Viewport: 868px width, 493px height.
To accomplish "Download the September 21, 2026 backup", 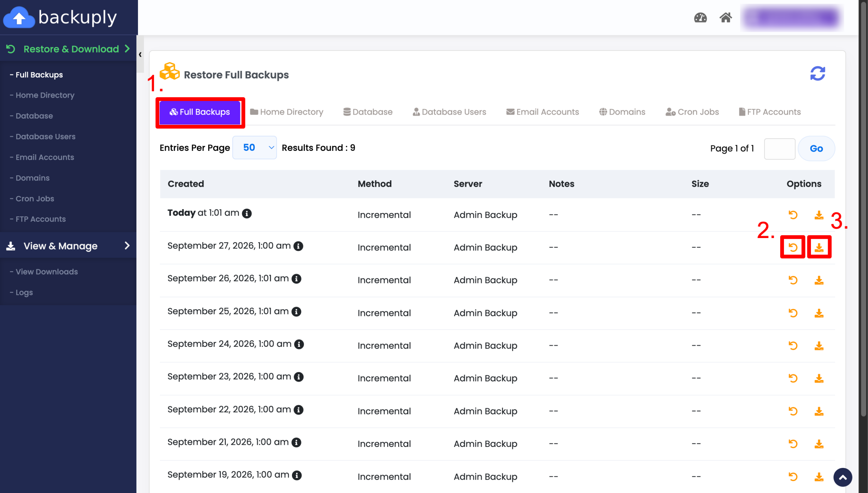I will pyautogui.click(x=819, y=443).
